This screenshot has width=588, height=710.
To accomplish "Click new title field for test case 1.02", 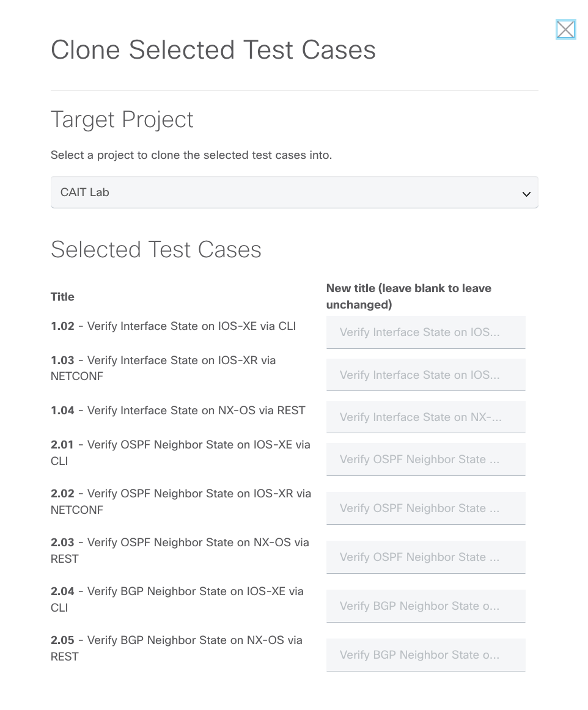I will [x=425, y=332].
